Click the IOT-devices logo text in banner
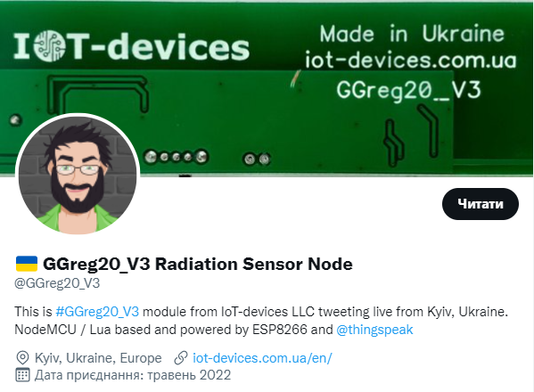Viewport: 534px width, 392px height. 131,46
